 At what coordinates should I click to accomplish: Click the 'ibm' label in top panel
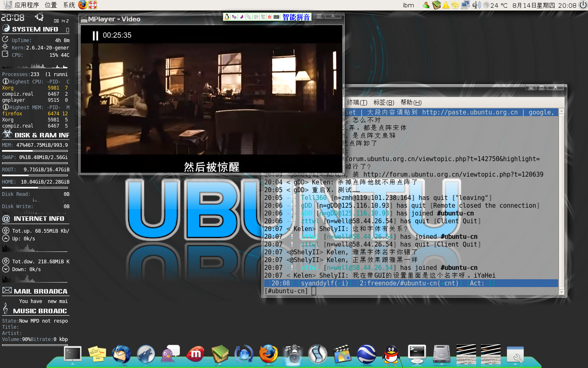408,5
